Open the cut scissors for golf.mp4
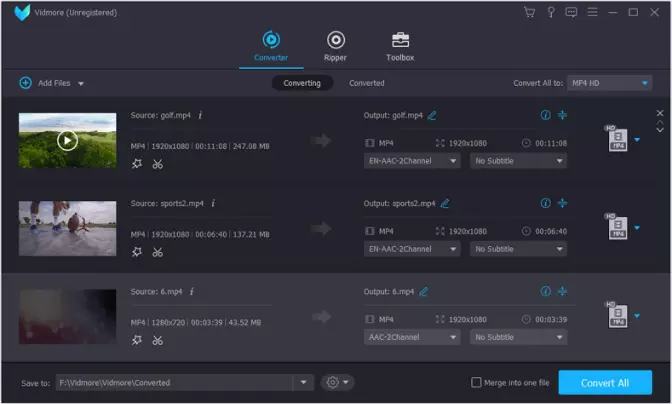 pos(158,164)
